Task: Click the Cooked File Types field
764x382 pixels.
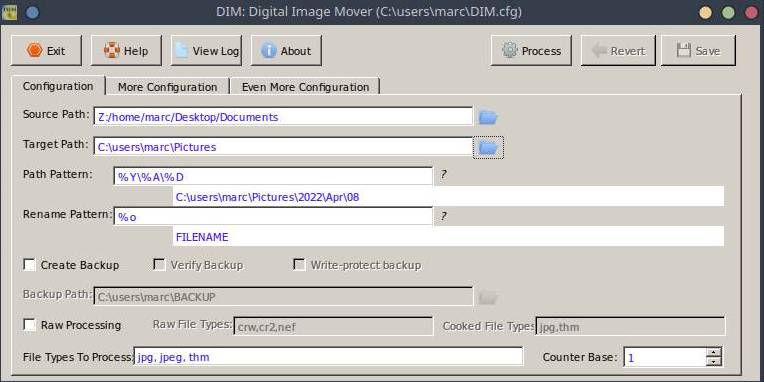Action: tap(630, 326)
